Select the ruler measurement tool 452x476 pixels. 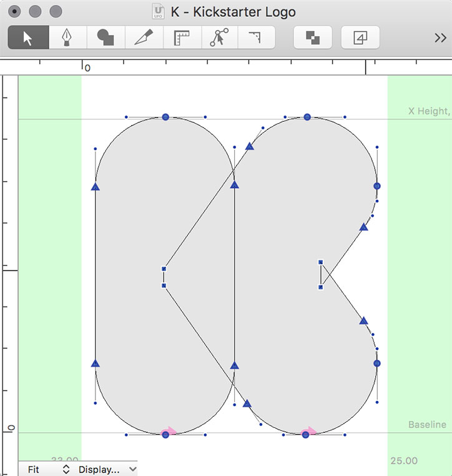pos(182,37)
